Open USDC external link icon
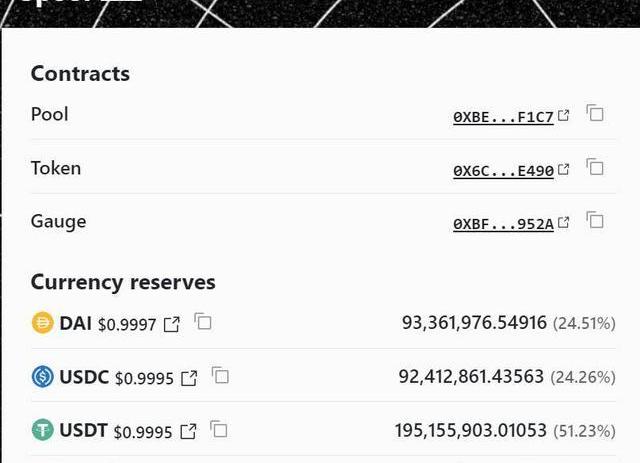The image size is (640, 463). click(189, 378)
